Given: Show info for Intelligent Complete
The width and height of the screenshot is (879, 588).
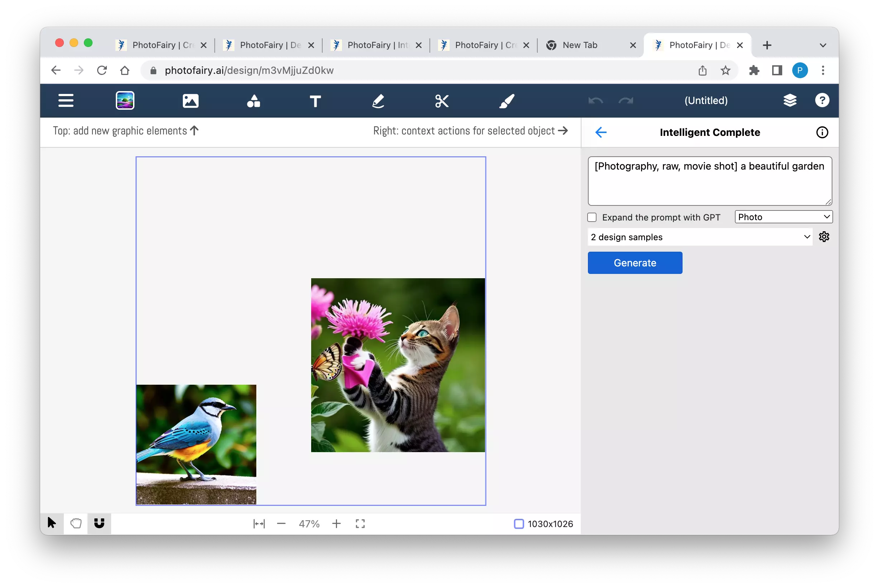Looking at the screenshot, I should coord(822,132).
